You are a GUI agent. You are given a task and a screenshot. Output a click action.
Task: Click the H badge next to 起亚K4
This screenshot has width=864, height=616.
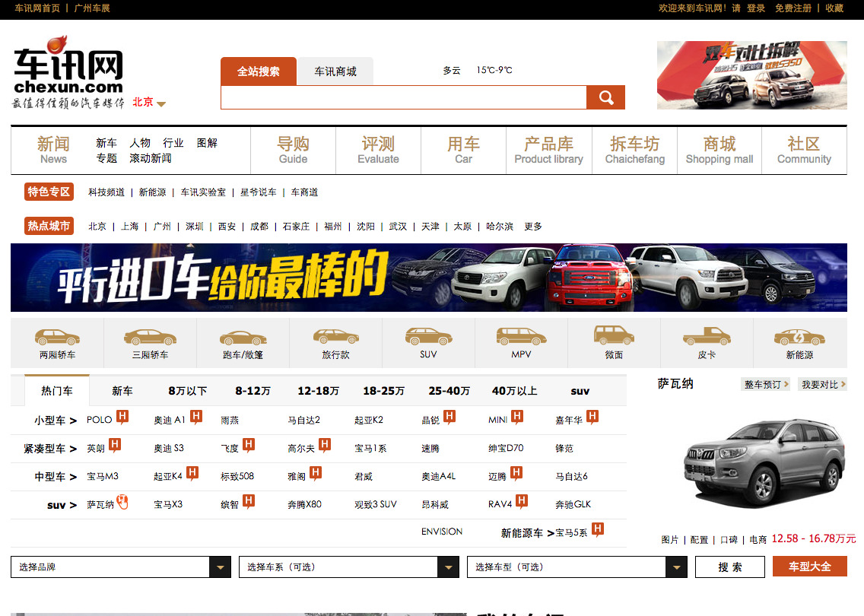point(192,473)
